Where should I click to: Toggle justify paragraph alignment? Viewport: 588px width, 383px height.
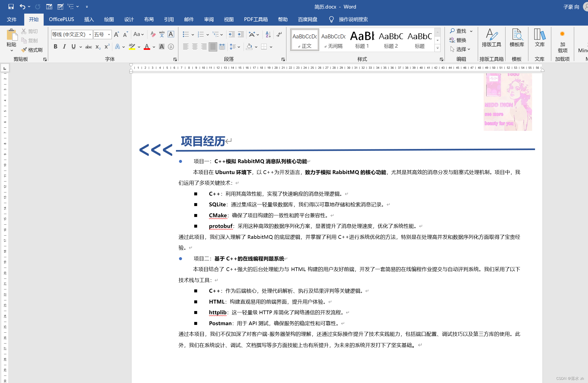pyautogui.click(x=213, y=47)
